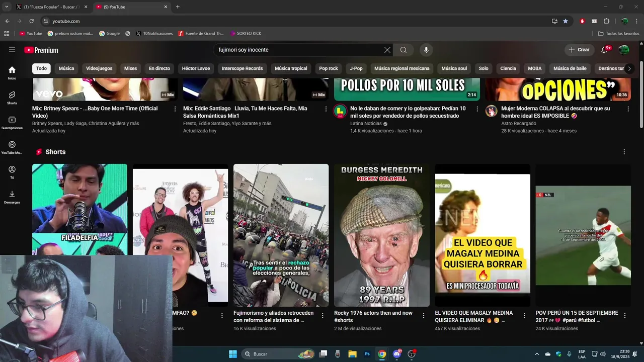The image size is (644, 362).
Task: Open File Explorer from the taskbar
Action: [x=352, y=354]
